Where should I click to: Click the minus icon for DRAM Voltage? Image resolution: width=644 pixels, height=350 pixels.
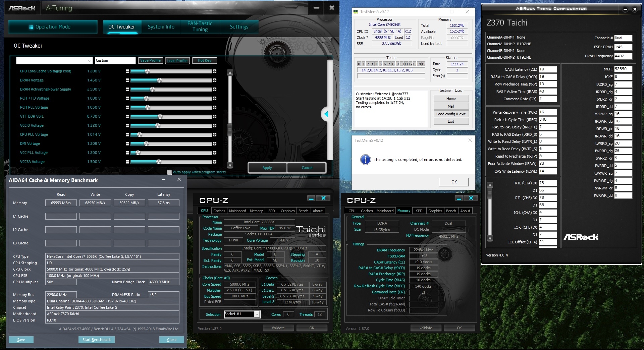127,80
